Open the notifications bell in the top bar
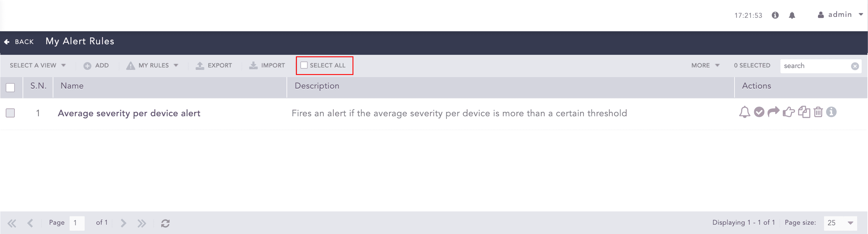 (792, 15)
